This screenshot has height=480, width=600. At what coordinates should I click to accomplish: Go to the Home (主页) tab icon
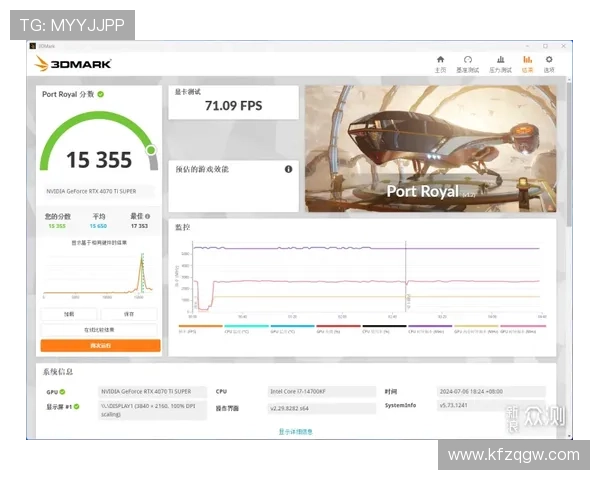440,63
